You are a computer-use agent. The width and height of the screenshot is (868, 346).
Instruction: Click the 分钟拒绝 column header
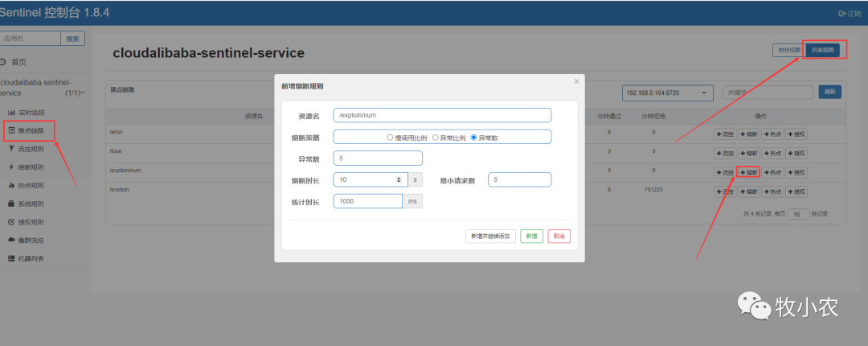tap(653, 117)
